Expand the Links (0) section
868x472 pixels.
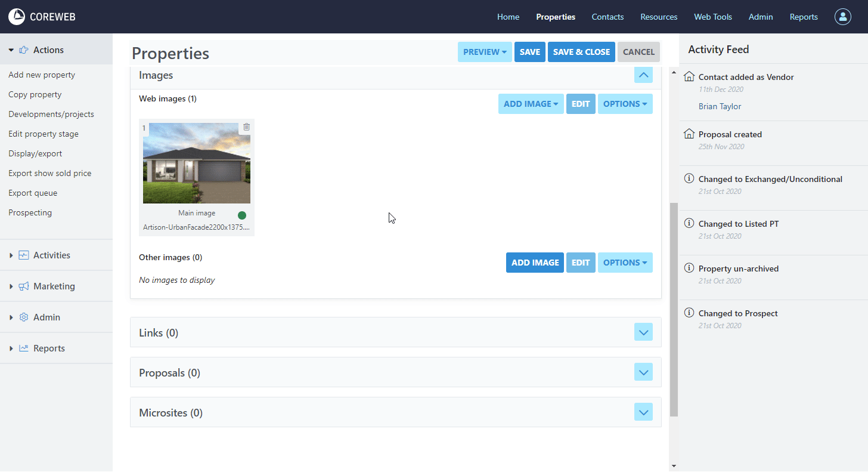[643, 332]
